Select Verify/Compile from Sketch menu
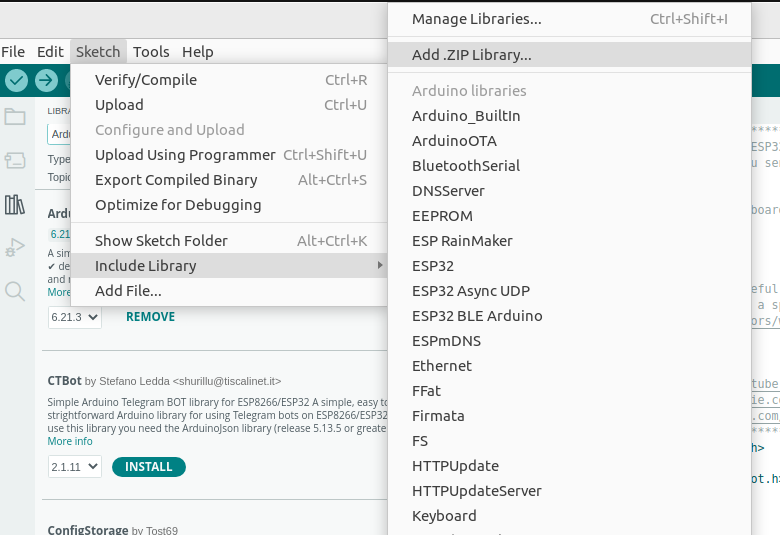The image size is (780, 535). 229,80
